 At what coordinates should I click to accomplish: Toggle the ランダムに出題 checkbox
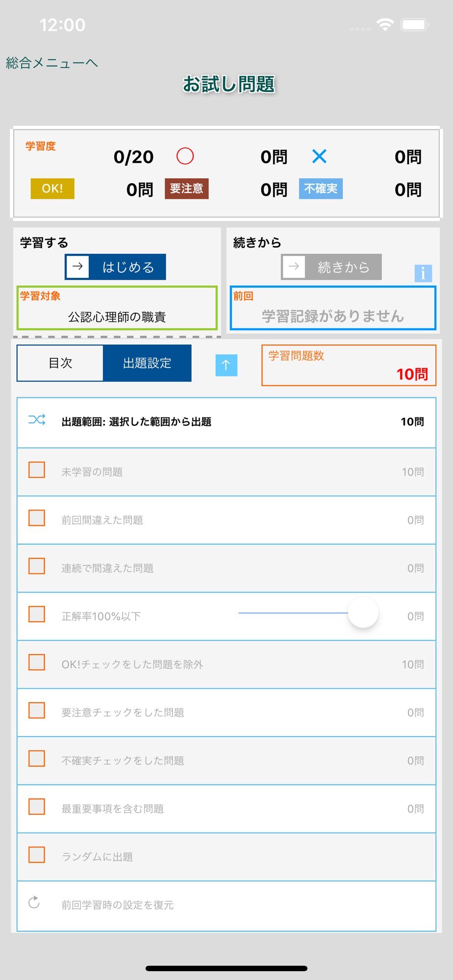coord(37,855)
